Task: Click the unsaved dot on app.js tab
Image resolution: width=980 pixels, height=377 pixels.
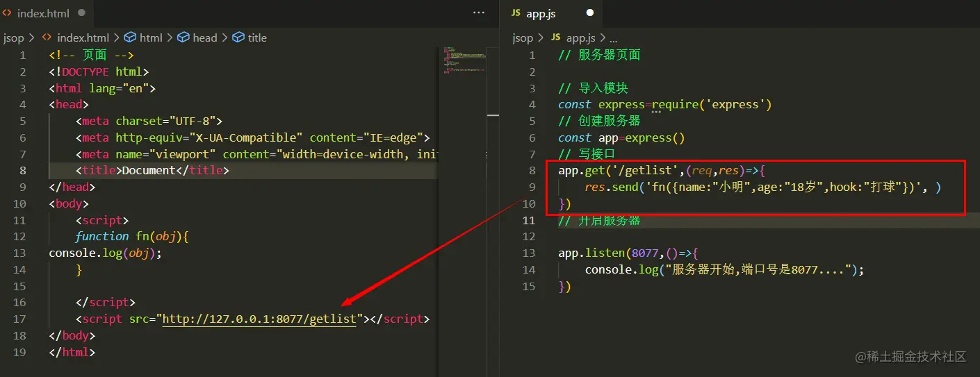Action: tap(590, 13)
